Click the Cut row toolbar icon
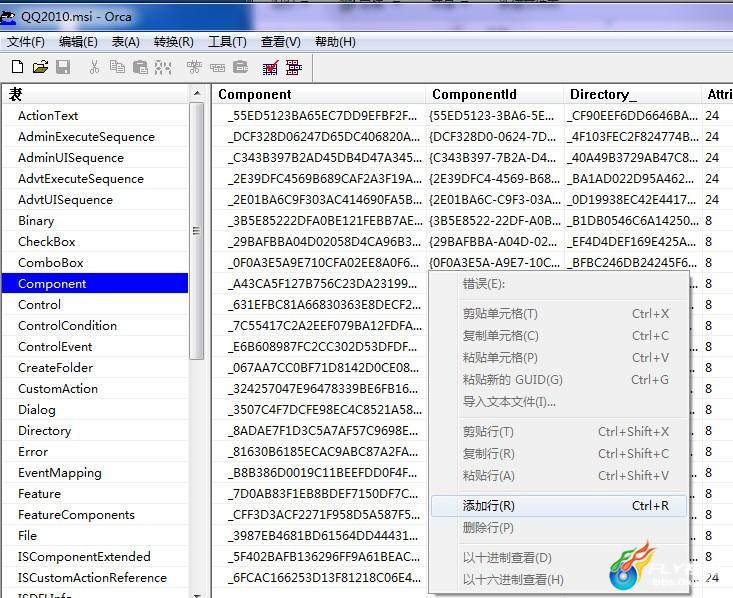The height and width of the screenshot is (598, 733). tap(194, 67)
